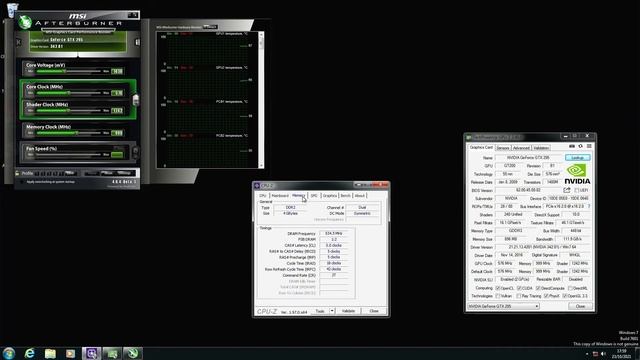Click the Validate button in CPU-Z

coord(348,311)
